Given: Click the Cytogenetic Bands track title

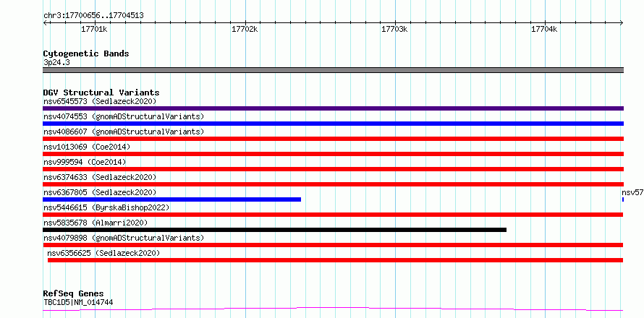Looking at the screenshot, I should pos(86,53).
